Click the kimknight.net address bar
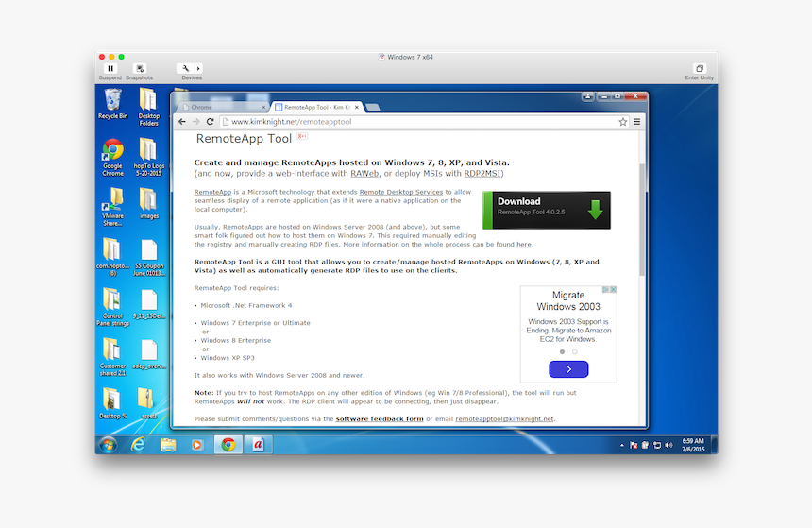This screenshot has width=812, height=528. 418,121
